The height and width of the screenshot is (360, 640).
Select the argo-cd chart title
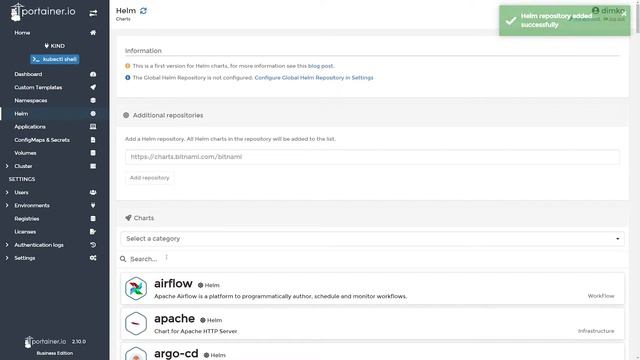coord(176,353)
